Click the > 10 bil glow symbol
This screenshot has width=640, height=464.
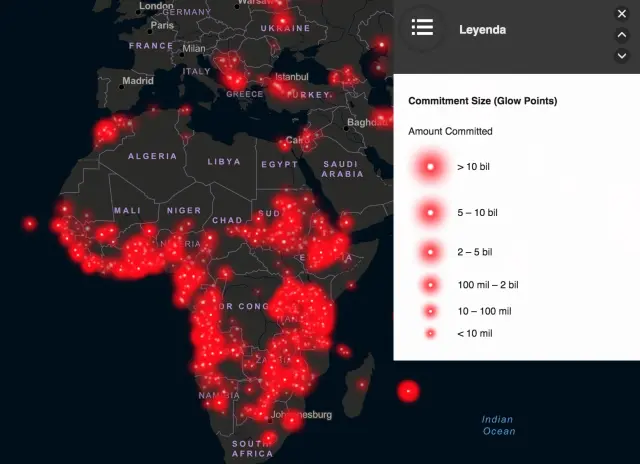431,167
